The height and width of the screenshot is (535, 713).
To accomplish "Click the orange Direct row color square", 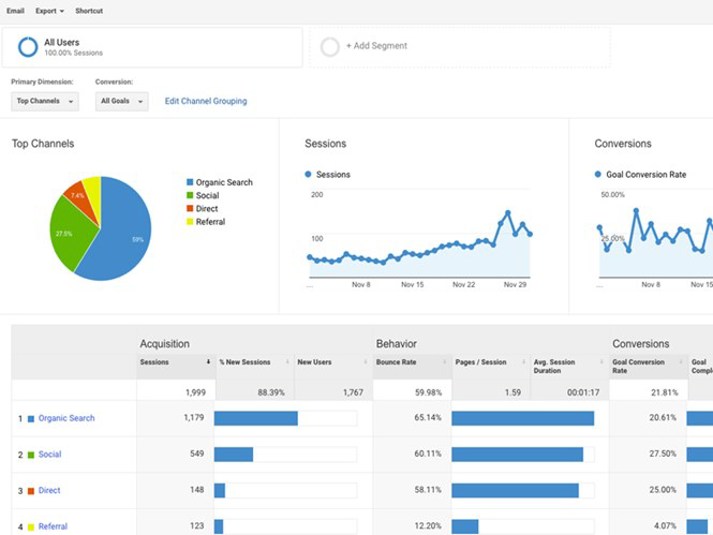I will (x=31, y=491).
